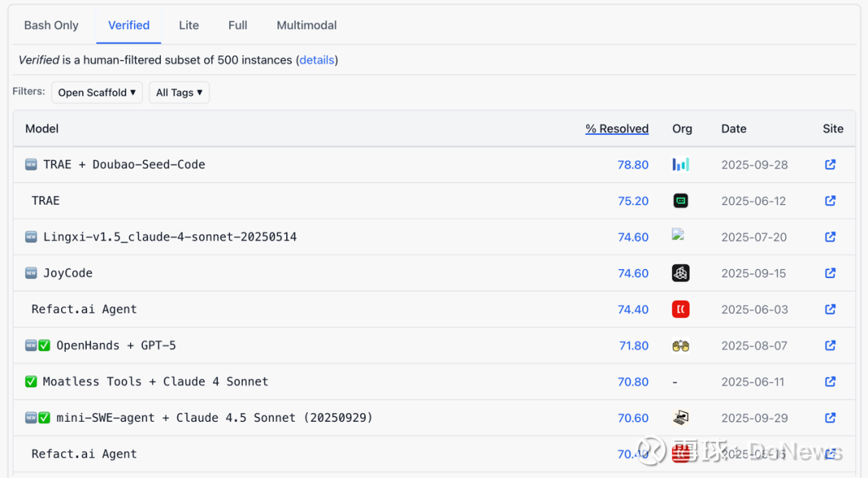Screen dimensions: 868x478
Task: Open site link for Refact.ai Agent 74.40 row
Action: coord(829,308)
